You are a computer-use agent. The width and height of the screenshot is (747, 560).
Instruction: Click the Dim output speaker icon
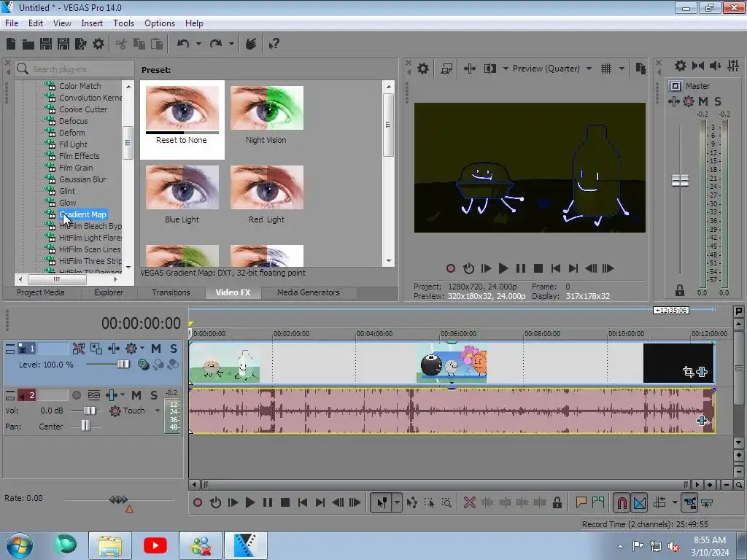(715, 66)
